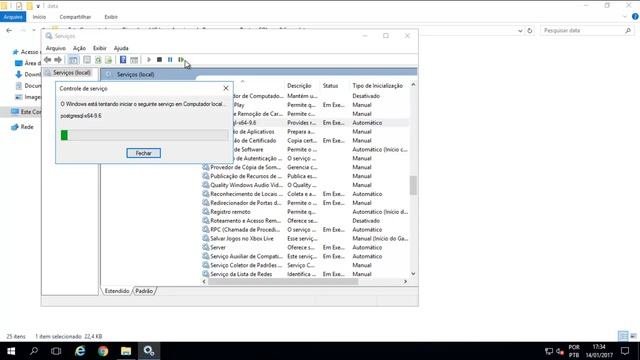Click the Stop service square icon

point(160,60)
